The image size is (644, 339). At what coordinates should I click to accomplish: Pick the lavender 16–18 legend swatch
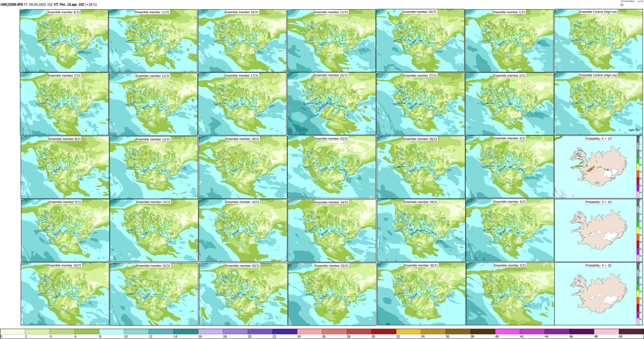(x=210, y=332)
